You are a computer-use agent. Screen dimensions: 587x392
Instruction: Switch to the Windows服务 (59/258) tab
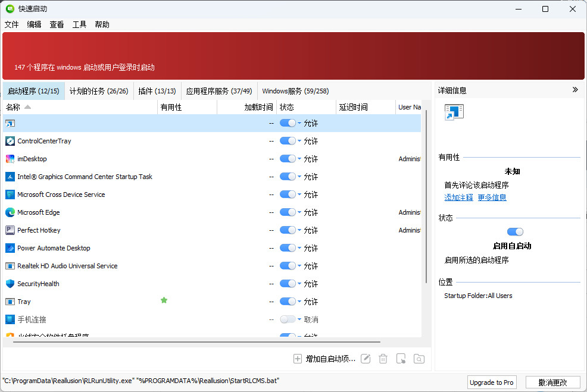295,91
